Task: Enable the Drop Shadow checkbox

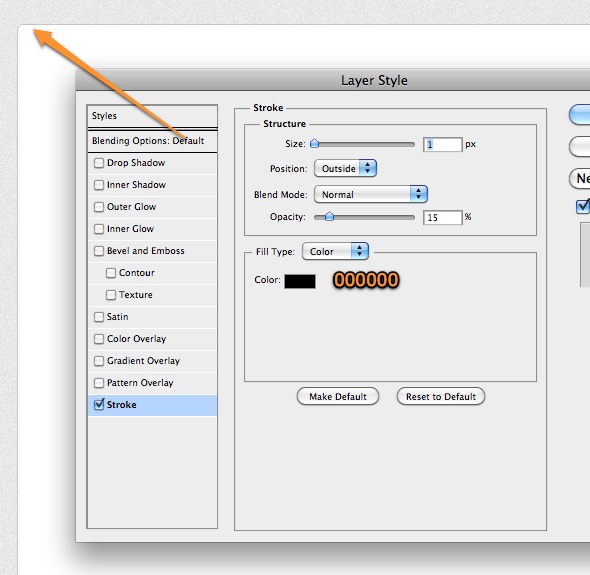Action: coord(99,163)
